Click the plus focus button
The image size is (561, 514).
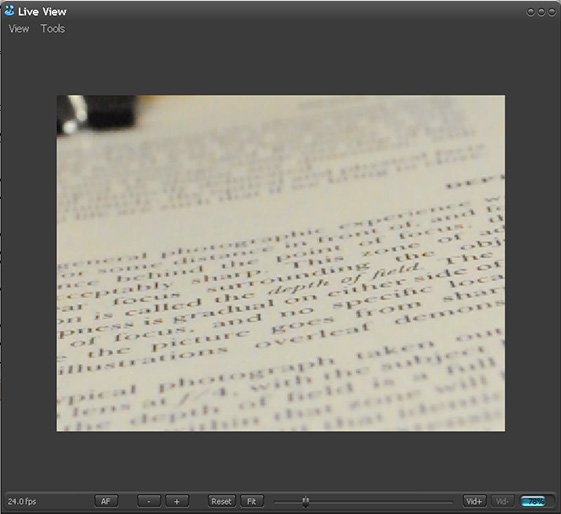pos(177,501)
